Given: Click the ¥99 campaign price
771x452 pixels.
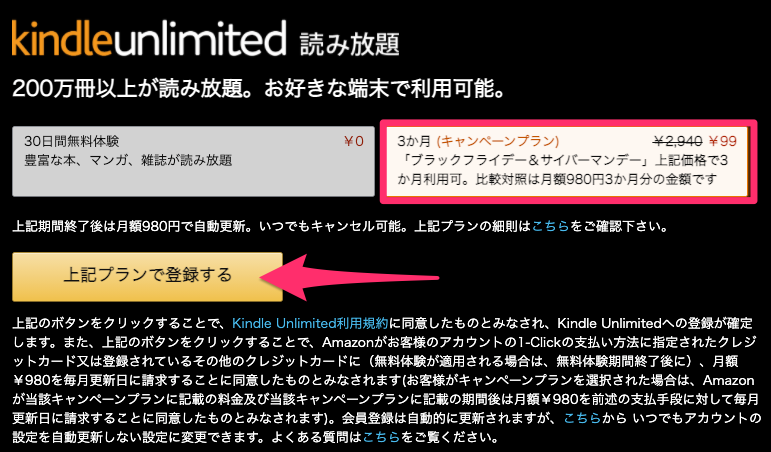Looking at the screenshot, I should click(723, 142).
